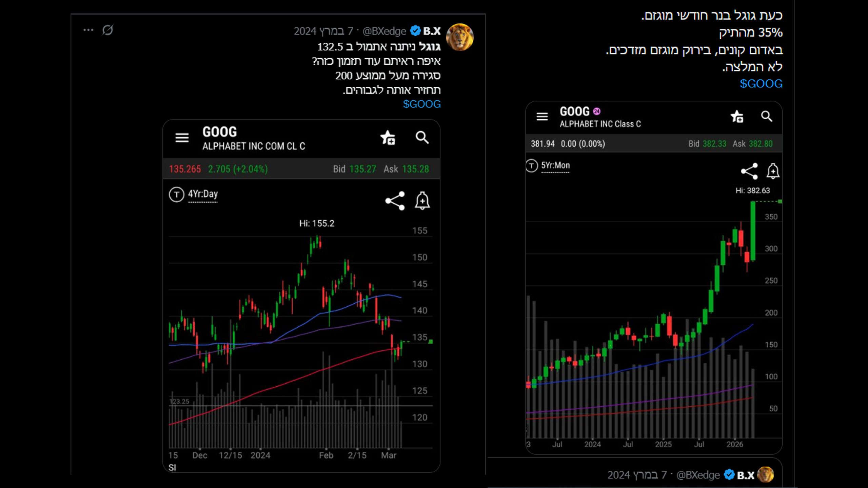
Task: Click Hi: 155.2 label
Action: (x=317, y=223)
